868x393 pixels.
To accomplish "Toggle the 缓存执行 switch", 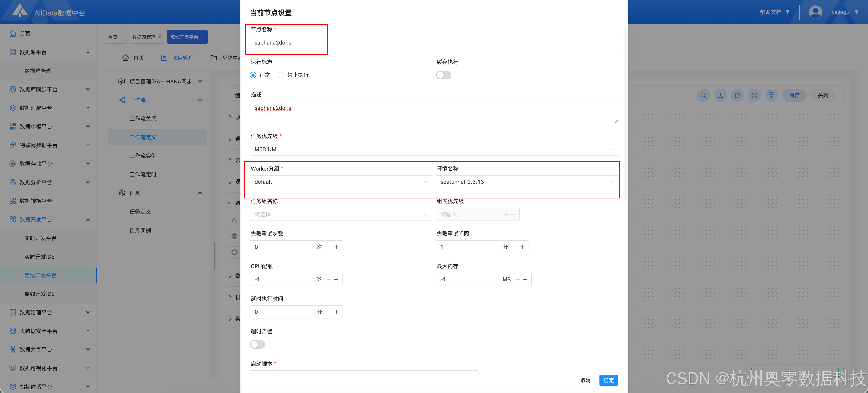I will coord(443,75).
